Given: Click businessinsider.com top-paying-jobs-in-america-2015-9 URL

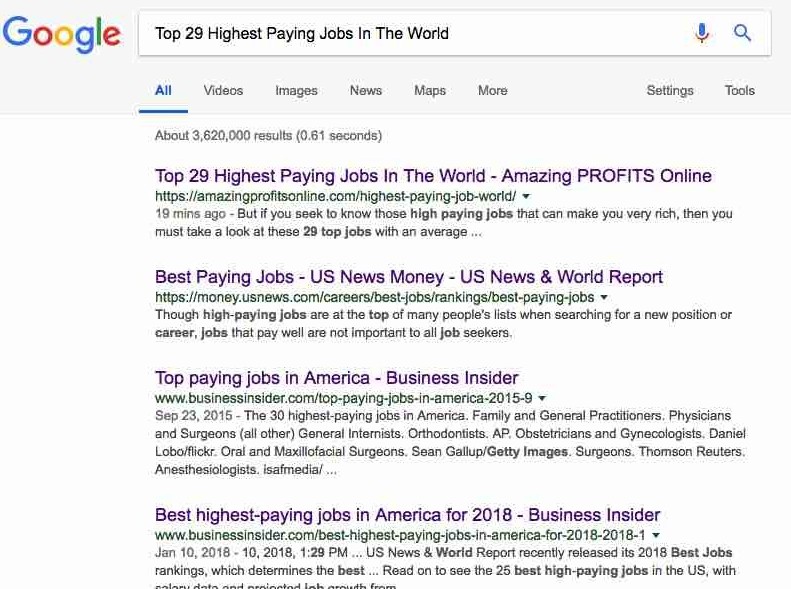Looking at the screenshot, I should pos(344,398).
